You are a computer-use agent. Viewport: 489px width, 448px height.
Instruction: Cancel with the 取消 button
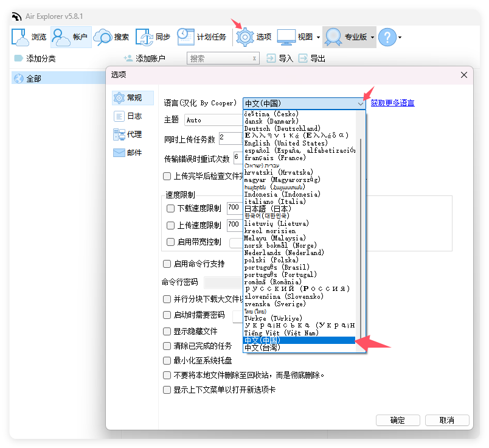click(x=447, y=420)
